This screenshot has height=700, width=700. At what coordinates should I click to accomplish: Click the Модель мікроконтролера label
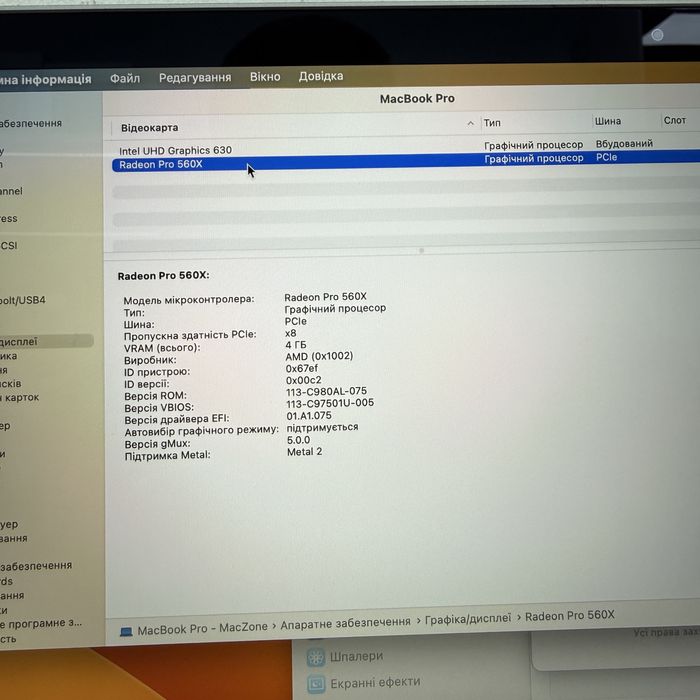click(x=189, y=300)
